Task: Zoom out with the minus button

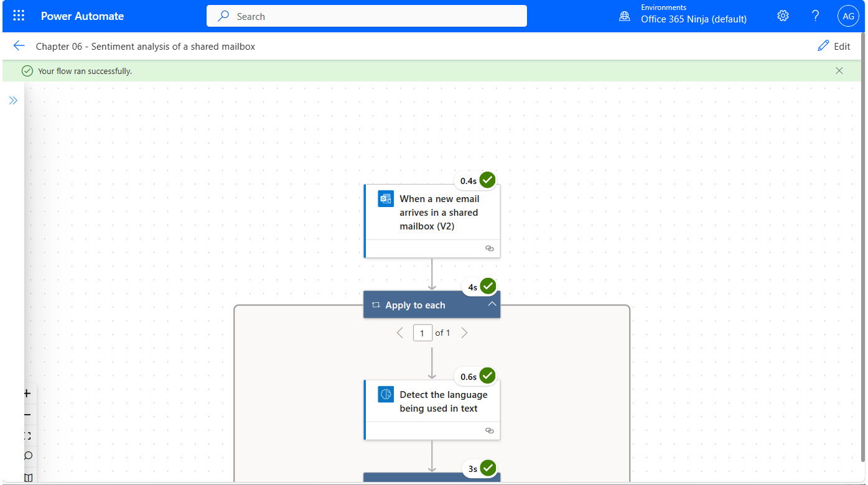Action: click(27, 415)
